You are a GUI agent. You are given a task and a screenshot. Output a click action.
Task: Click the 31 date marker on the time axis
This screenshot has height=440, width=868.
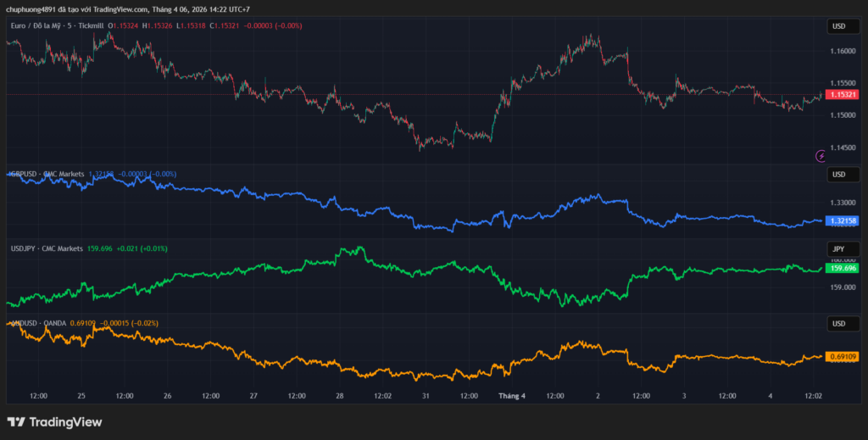pos(425,396)
